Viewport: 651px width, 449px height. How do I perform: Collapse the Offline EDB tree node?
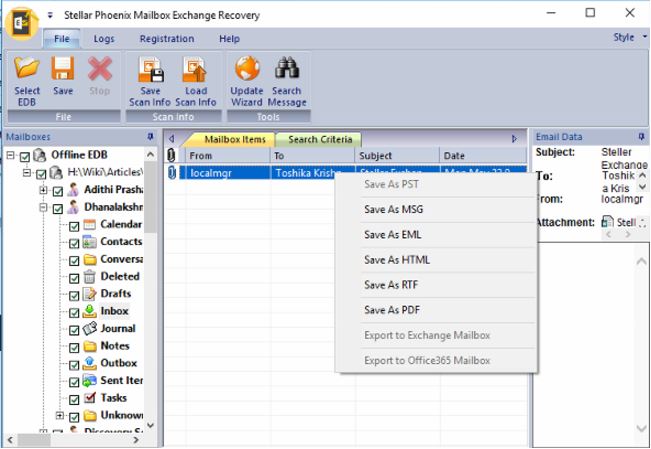tap(10, 155)
